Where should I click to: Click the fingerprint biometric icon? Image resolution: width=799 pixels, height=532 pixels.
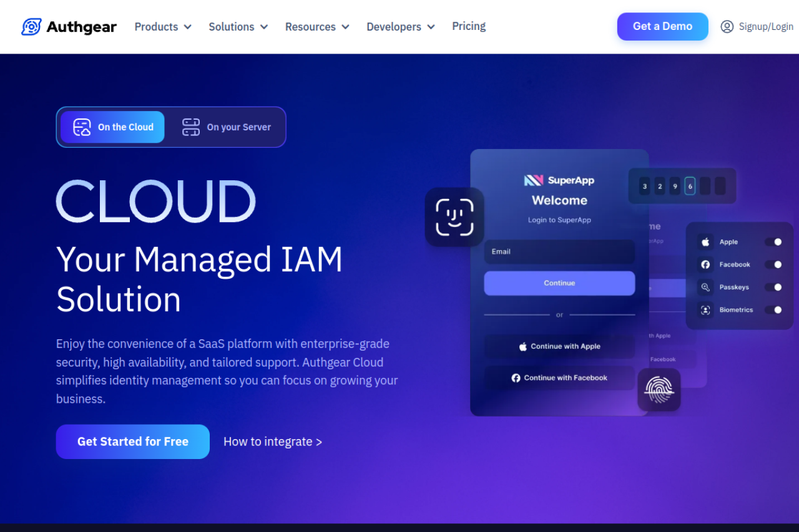click(x=659, y=390)
